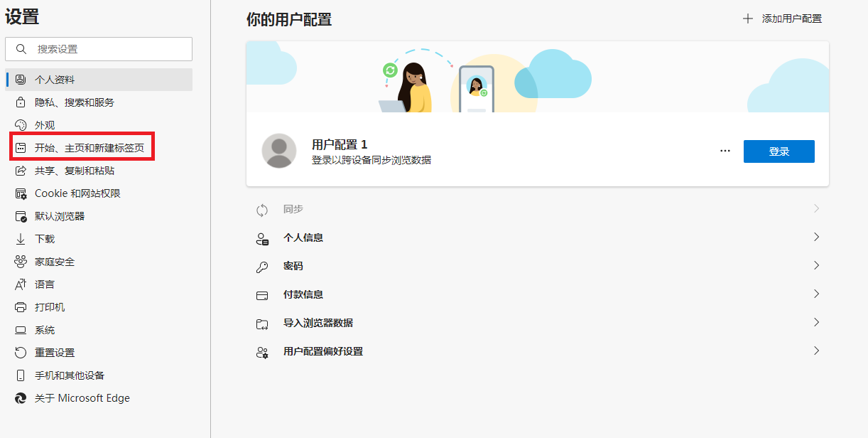
Task: Click the 搜索设置 search field
Action: [x=99, y=48]
